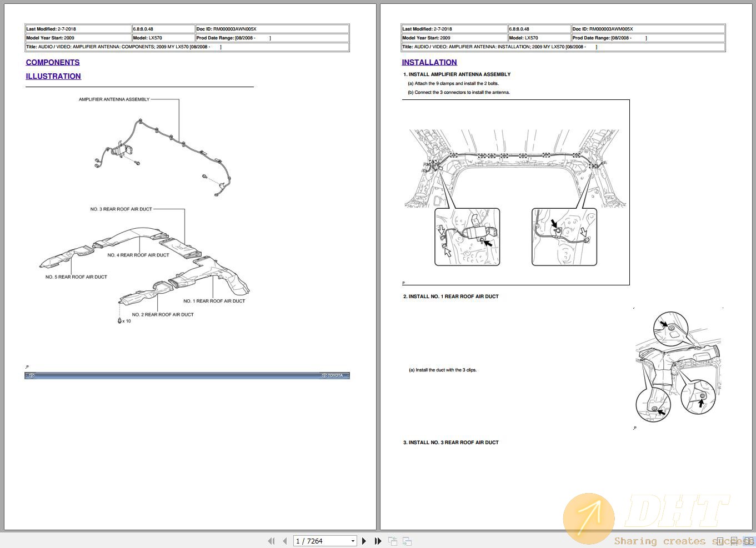Open the ILLUSTRATION heading link
The height and width of the screenshot is (548, 756).
point(53,76)
